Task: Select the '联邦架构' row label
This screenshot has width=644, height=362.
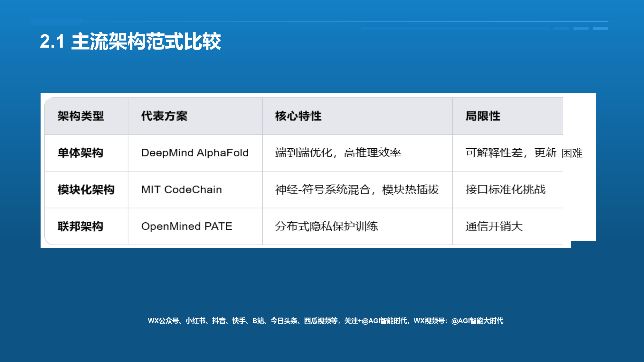Action: [x=80, y=227]
